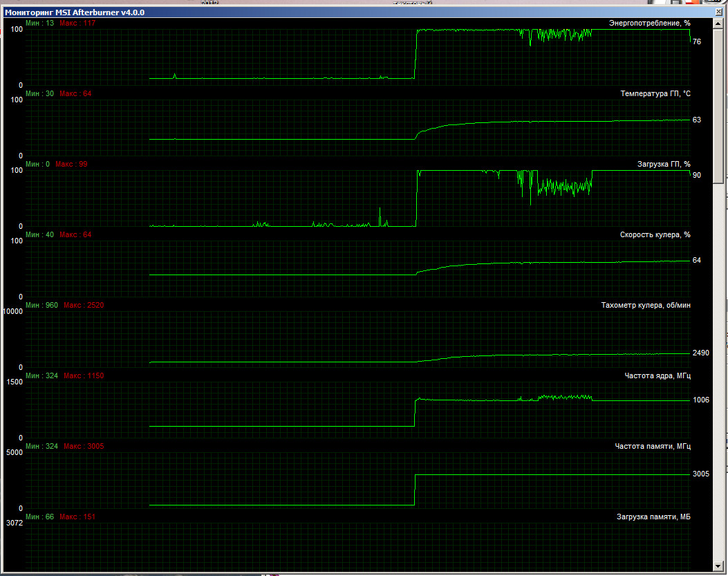728x576 pixels.
Task: Click the 'Тахометр кулера, об/мин' graph label
Action: (x=646, y=306)
